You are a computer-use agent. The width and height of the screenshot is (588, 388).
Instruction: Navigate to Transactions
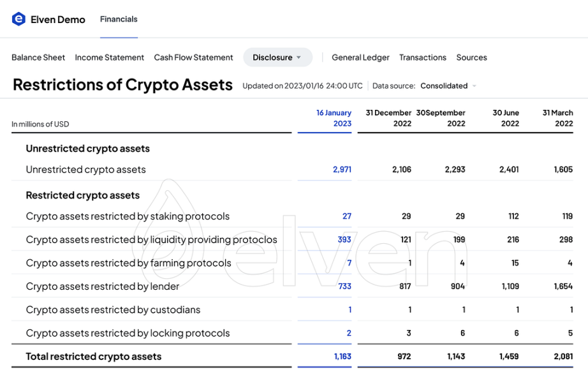pos(423,57)
